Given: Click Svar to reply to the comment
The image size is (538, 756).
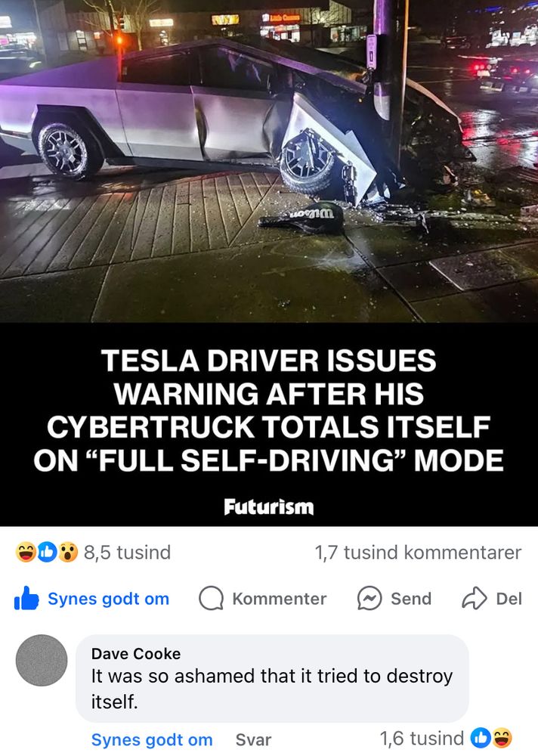Looking at the screenshot, I should [254, 739].
